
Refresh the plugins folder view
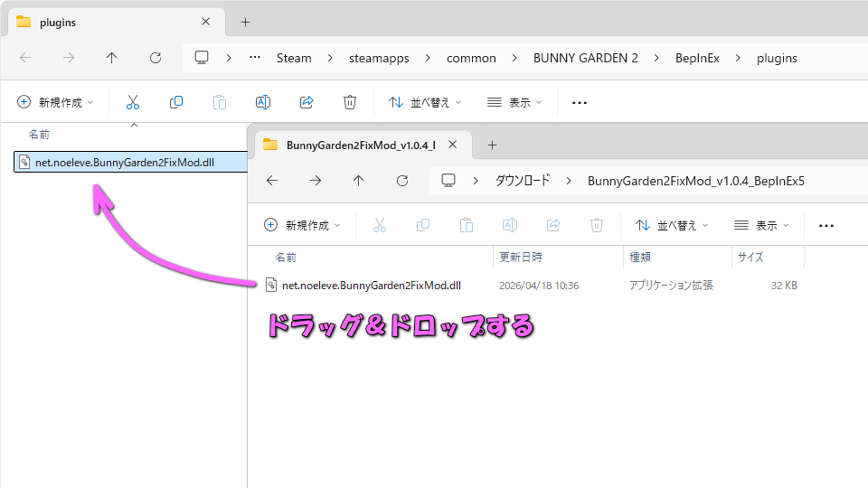point(155,58)
